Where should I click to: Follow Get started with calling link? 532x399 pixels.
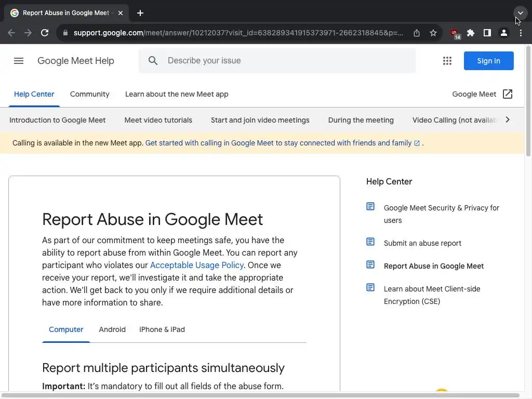278,143
